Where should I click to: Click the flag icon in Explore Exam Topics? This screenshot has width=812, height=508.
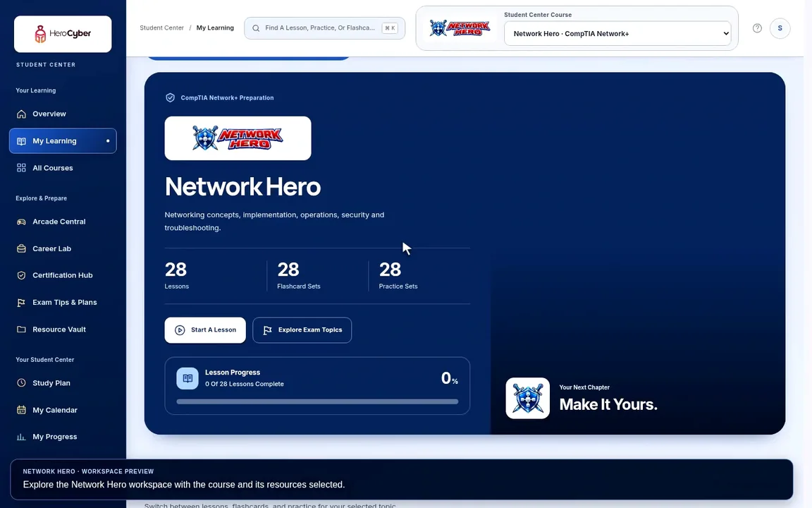pyautogui.click(x=267, y=330)
